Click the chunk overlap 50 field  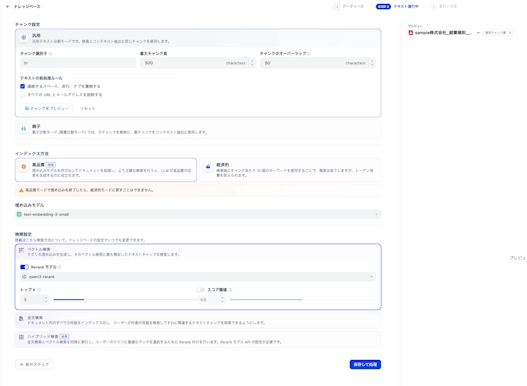point(318,63)
